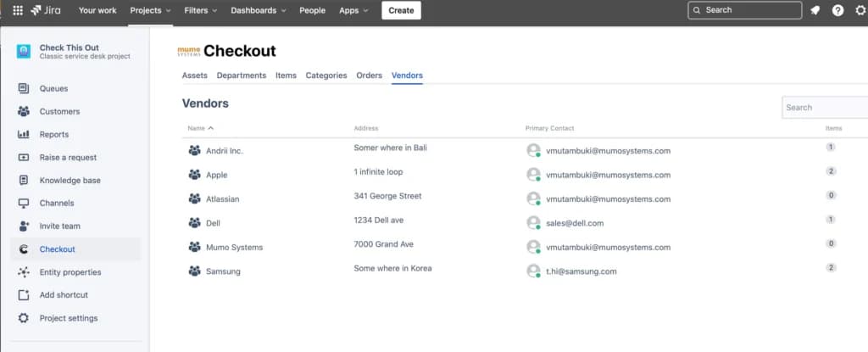Open the Samsung vendor
868x352 pixels.
(x=223, y=271)
